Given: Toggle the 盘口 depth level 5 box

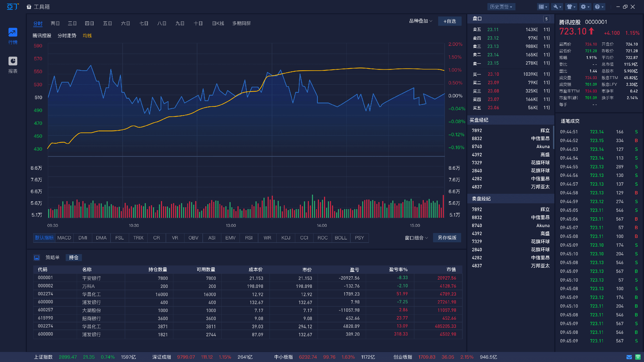Looking at the screenshot, I should [546, 19].
